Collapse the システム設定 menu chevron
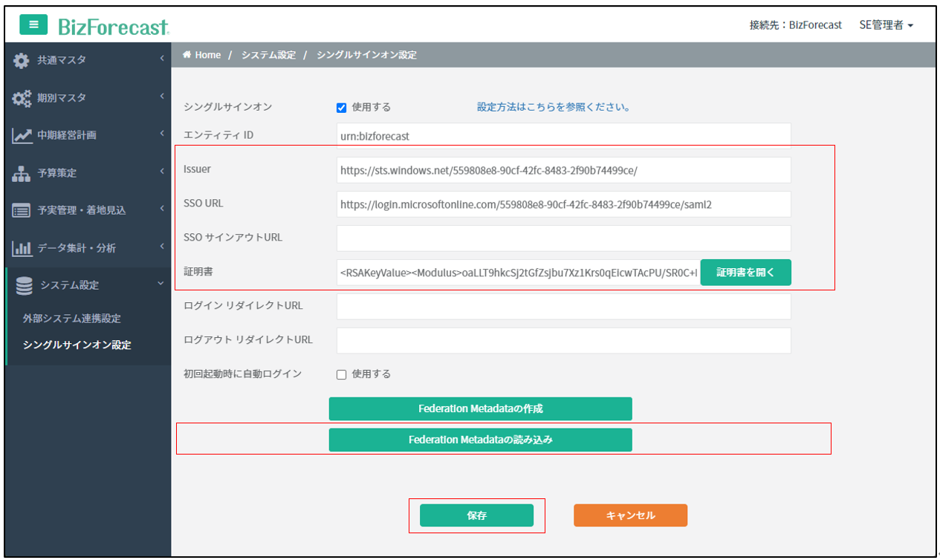 [161, 284]
